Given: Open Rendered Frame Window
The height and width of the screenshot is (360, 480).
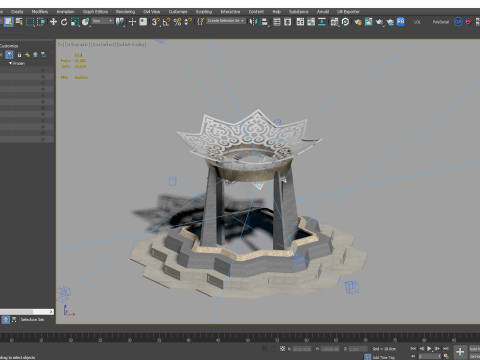Looking at the screenshot, I should point(368,22).
